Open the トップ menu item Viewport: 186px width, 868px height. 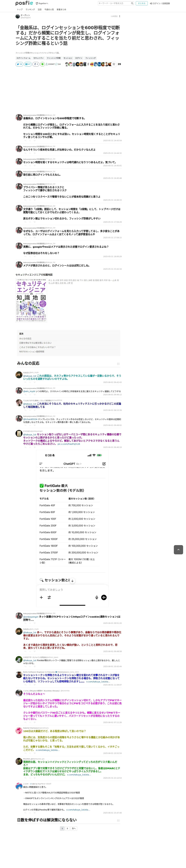pos(20,9)
